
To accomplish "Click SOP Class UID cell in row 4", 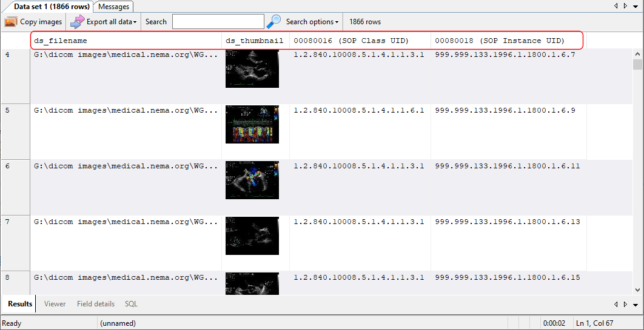I will (x=360, y=76).
